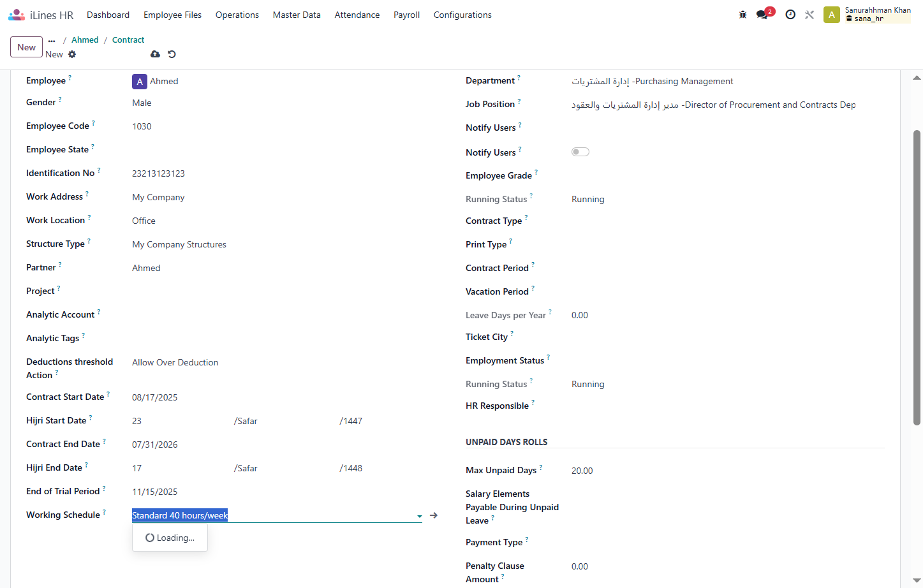Viewport: 923px width, 588px height.
Task: Discard changes with undo icon
Action: pyautogui.click(x=172, y=54)
